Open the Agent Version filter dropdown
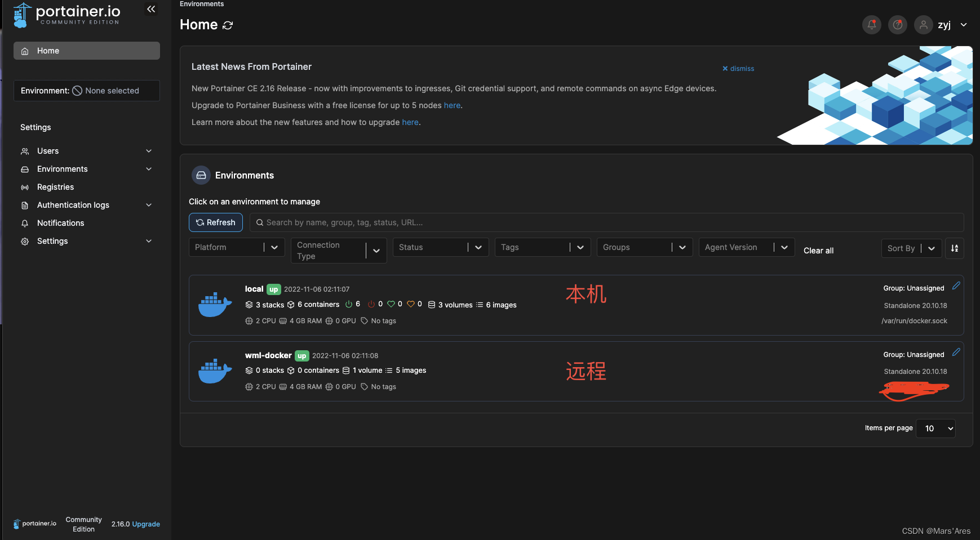Image resolution: width=980 pixels, height=540 pixels. (x=747, y=247)
